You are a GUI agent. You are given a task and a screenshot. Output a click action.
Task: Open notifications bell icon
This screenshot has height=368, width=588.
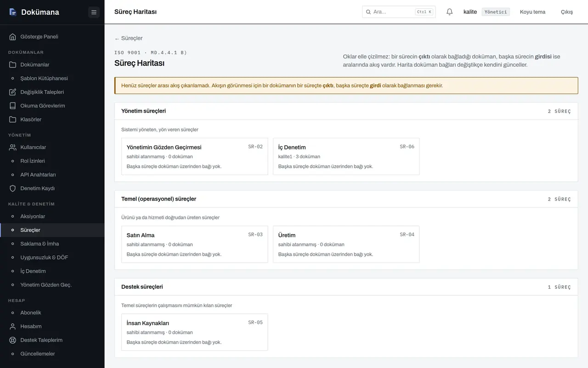(x=450, y=12)
